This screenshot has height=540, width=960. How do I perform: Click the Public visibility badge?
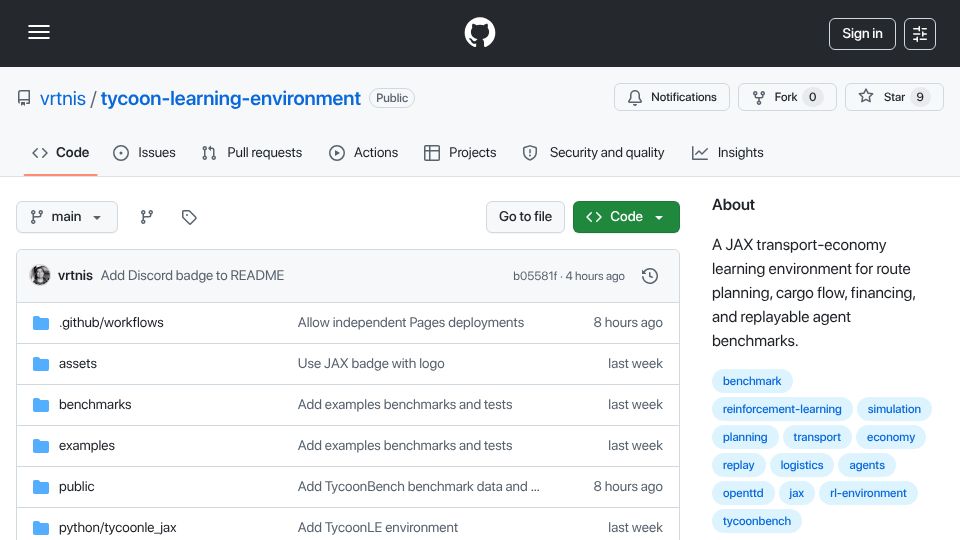[392, 98]
